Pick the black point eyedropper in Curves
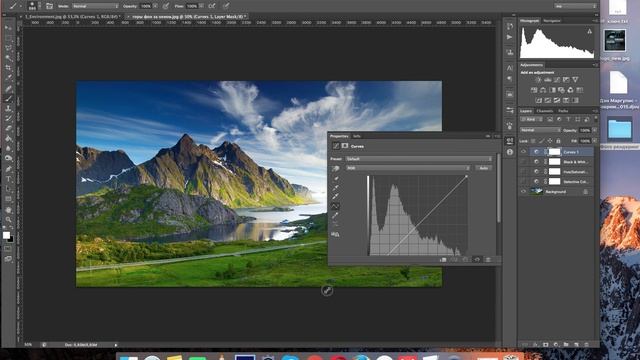Viewport: 640px width, 360px height. [x=336, y=178]
